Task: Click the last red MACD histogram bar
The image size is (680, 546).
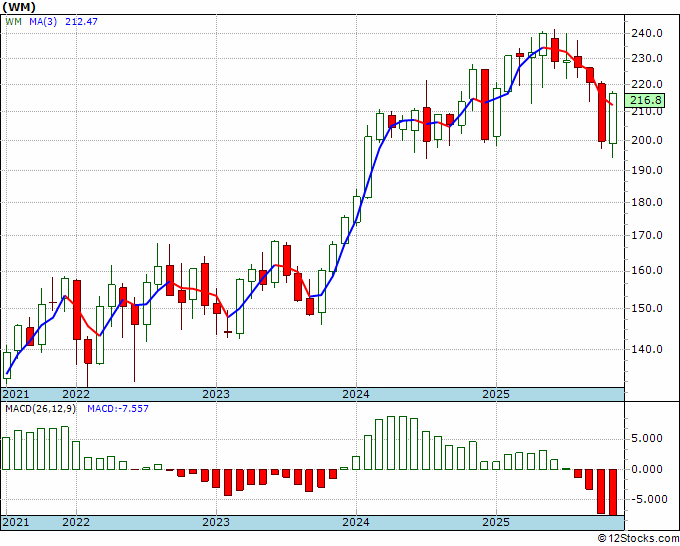Action: pos(613,492)
